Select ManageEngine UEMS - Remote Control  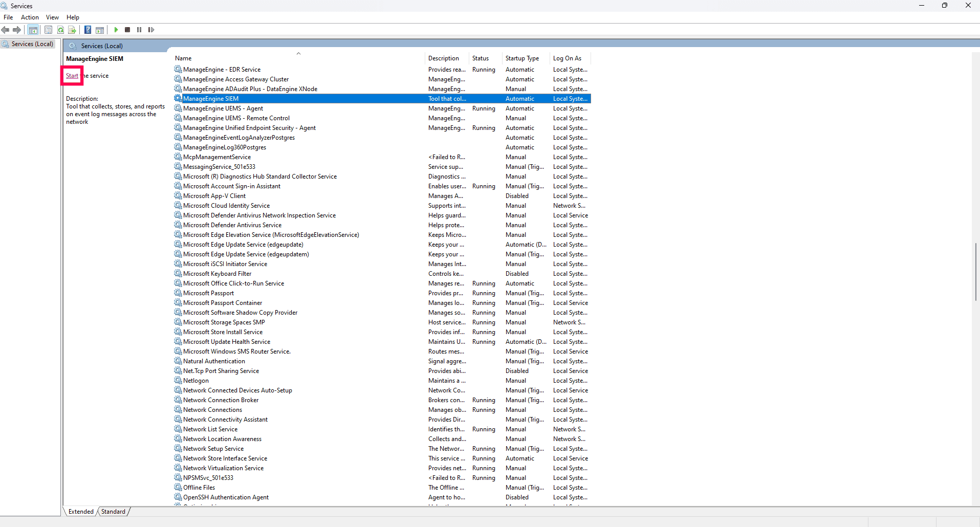(x=382, y=118)
